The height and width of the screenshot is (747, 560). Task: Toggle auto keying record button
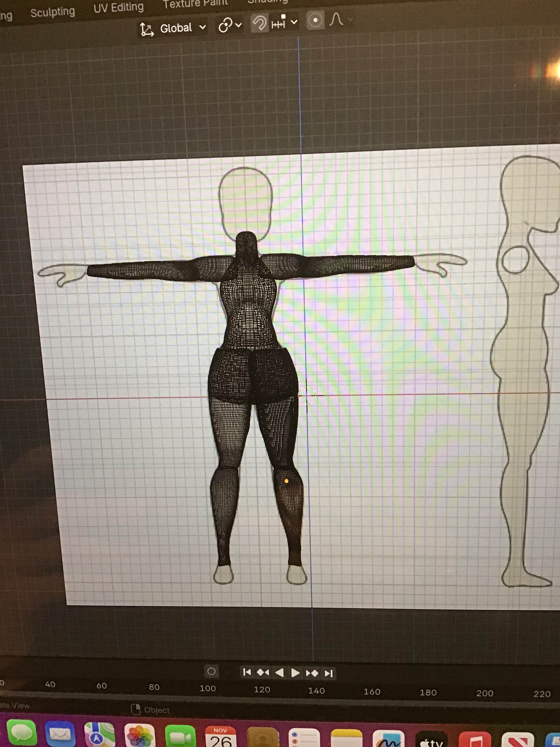[211, 671]
